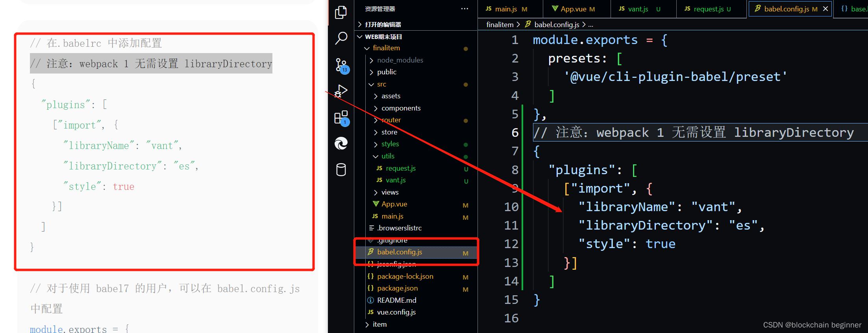Open App.vue in the file tree
The image size is (868, 333).
[x=416, y=204]
